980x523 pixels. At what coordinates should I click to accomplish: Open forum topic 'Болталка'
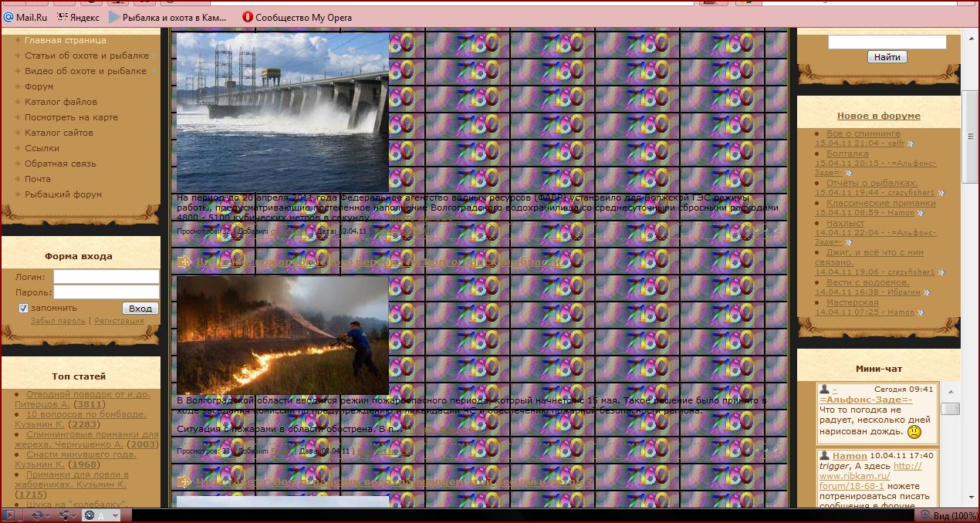point(847,154)
